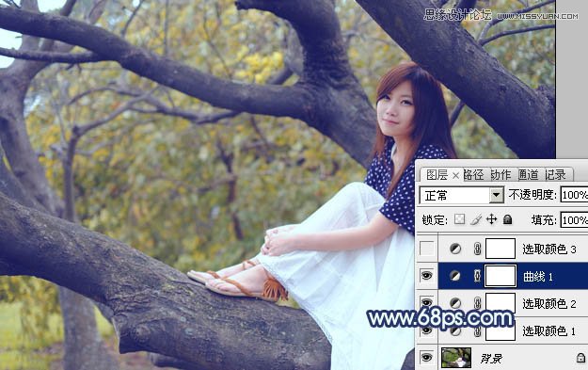The height and width of the screenshot is (370, 588).
Task: Click the 填充 label
Action: 544,220
